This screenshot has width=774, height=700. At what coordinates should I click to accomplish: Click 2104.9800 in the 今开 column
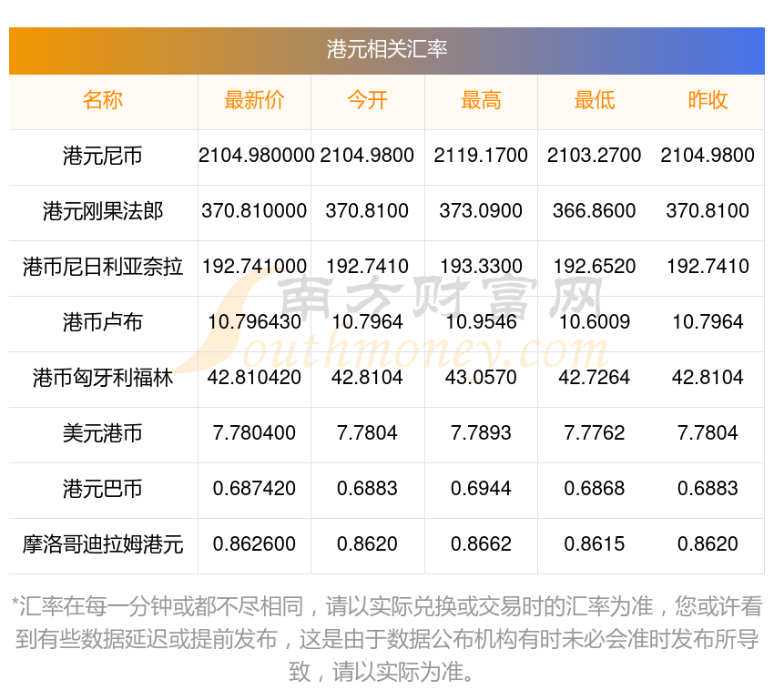[x=367, y=156]
